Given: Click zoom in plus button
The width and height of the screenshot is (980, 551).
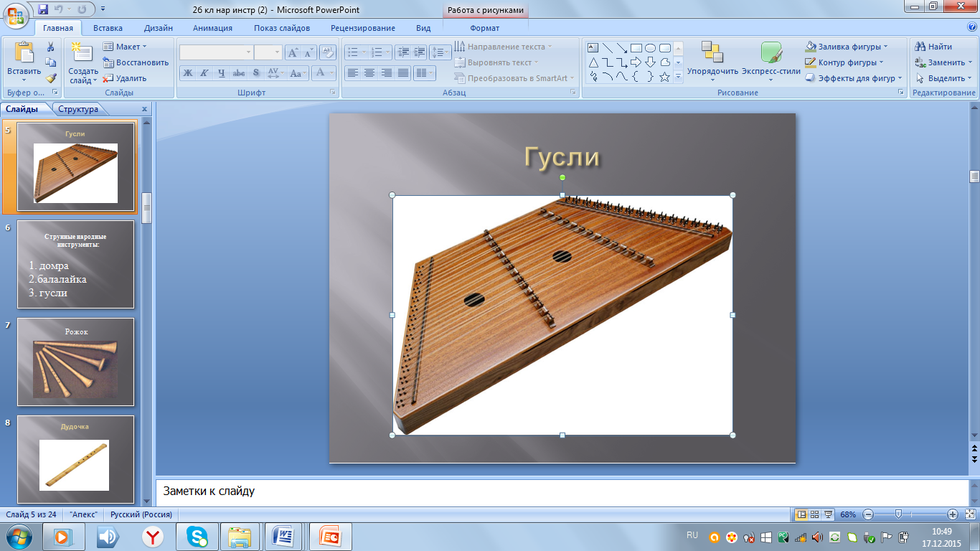Looking at the screenshot, I should pos(953,514).
